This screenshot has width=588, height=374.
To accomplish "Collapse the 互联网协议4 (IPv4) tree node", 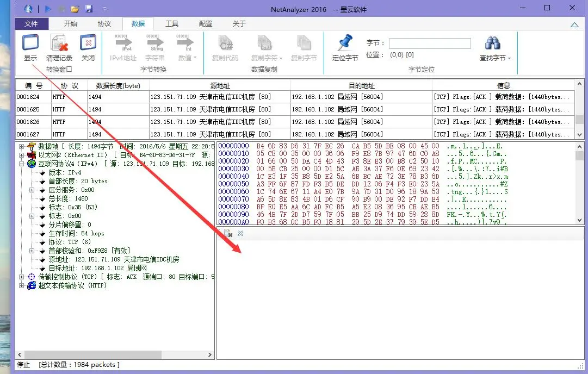I will (22, 164).
